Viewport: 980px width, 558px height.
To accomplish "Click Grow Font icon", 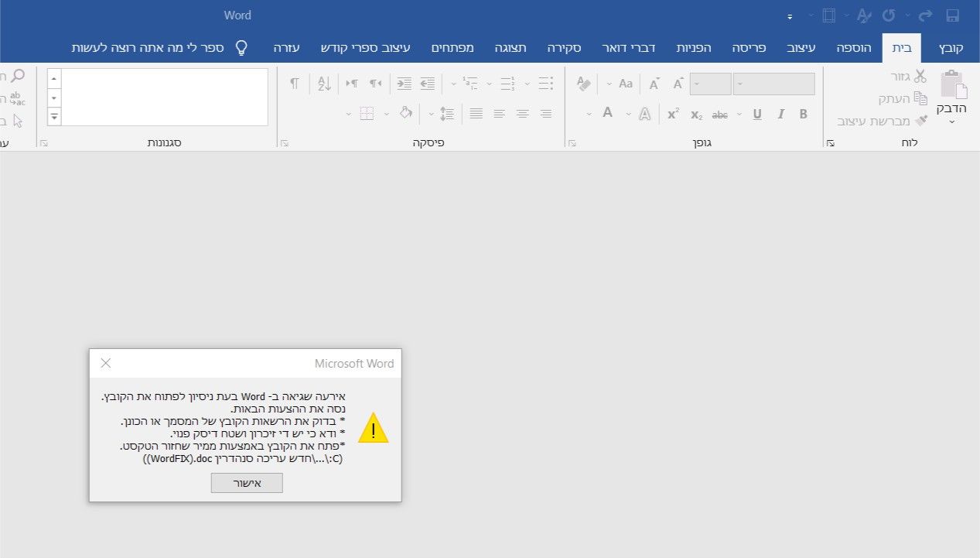I will click(x=678, y=84).
